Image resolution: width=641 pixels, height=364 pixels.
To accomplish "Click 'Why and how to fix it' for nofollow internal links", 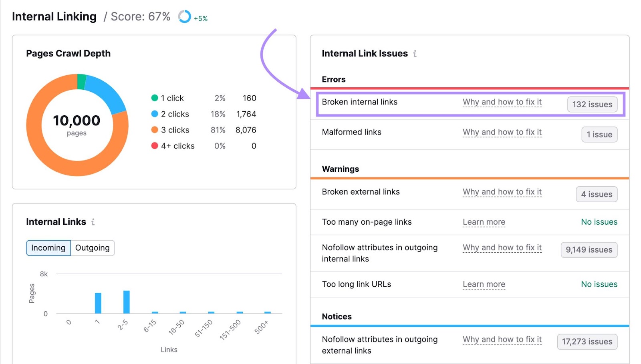I will click(x=502, y=247).
